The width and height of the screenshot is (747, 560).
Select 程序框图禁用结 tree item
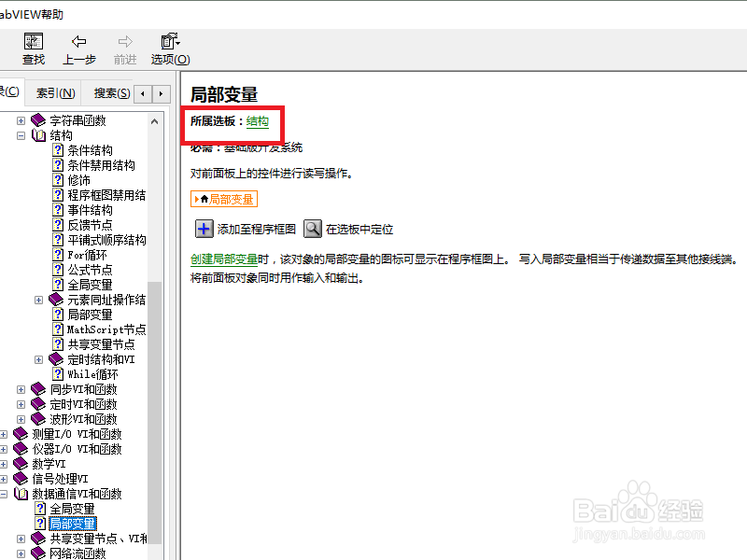point(106,195)
